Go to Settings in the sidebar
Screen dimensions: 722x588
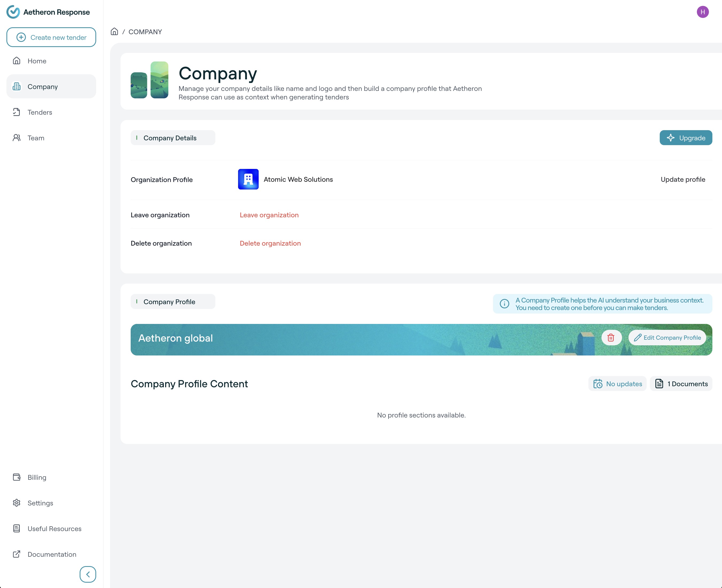pyautogui.click(x=40, y=503)
